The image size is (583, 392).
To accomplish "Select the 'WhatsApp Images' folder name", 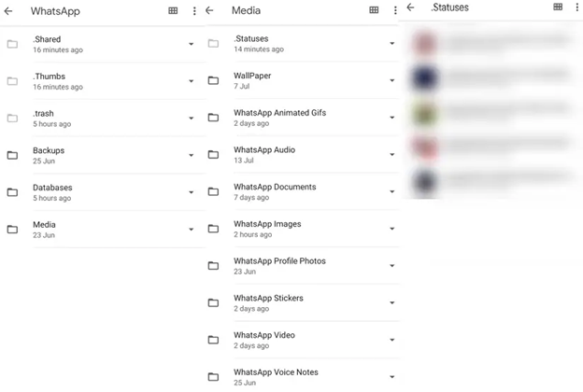I will 267,224.
